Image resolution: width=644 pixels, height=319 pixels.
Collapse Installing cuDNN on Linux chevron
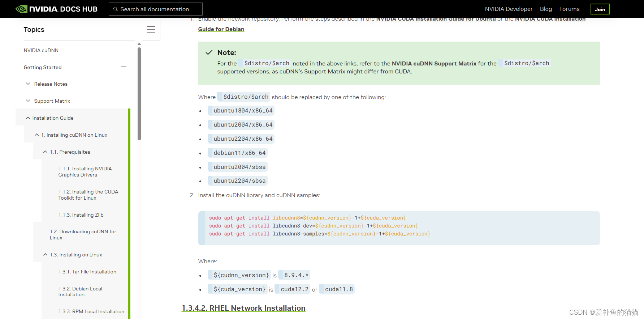(x=36, y=135)
